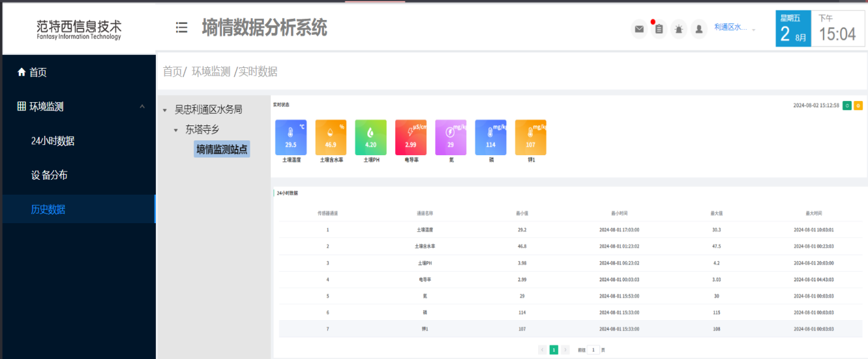
Task: Click the 最大值 column header
Action: (x=717, y=213)
